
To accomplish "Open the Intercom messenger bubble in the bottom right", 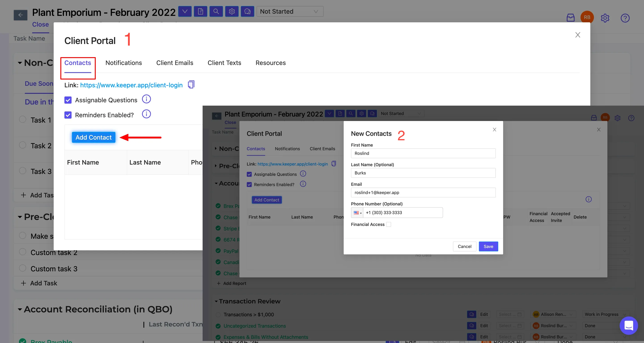I will click(x=629, y=326).
